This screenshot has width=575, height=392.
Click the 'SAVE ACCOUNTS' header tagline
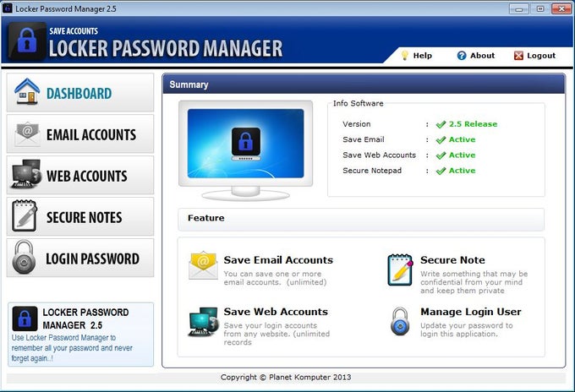point(74,31)
